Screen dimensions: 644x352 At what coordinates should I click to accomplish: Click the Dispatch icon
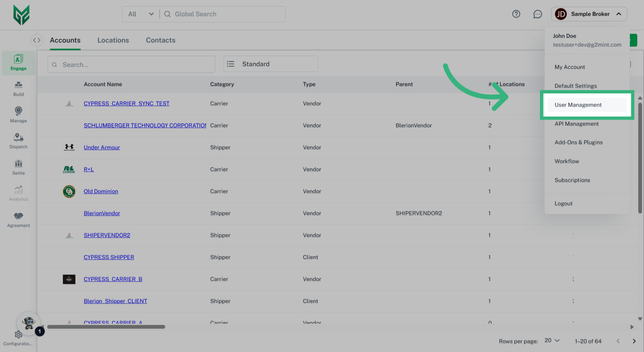click(x=18, y=140)
